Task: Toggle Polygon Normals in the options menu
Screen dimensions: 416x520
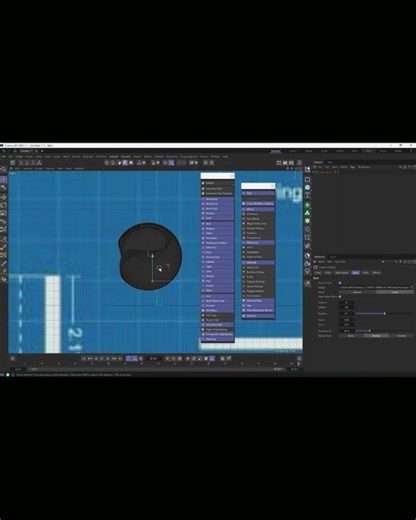Action: (258, 282)
